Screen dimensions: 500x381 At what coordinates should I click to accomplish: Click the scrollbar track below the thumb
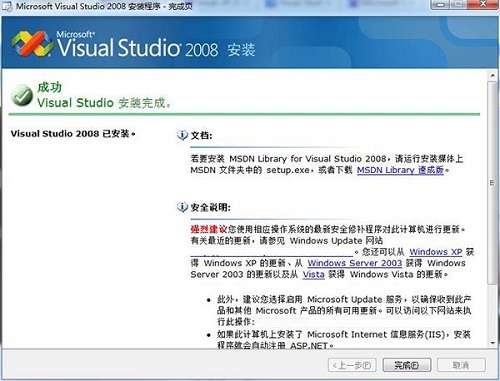[493, 311]
